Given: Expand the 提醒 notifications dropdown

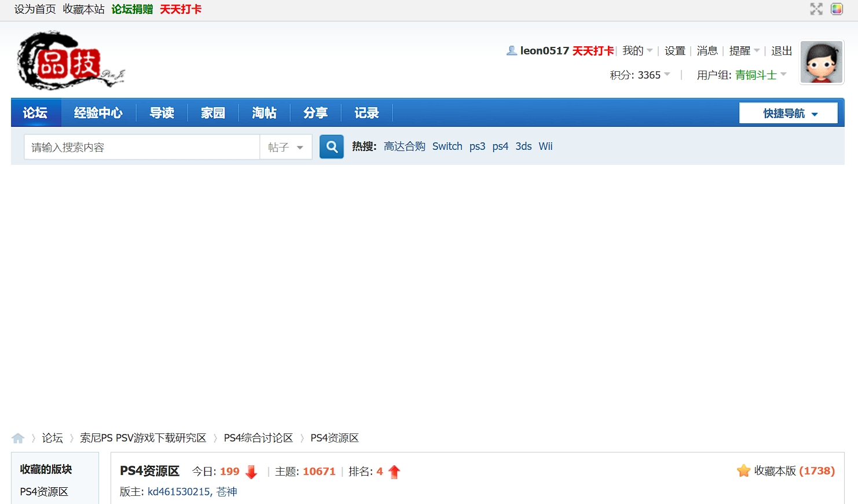Looking at the screenshot, I should pyautogui.click(x=744, y=51).
